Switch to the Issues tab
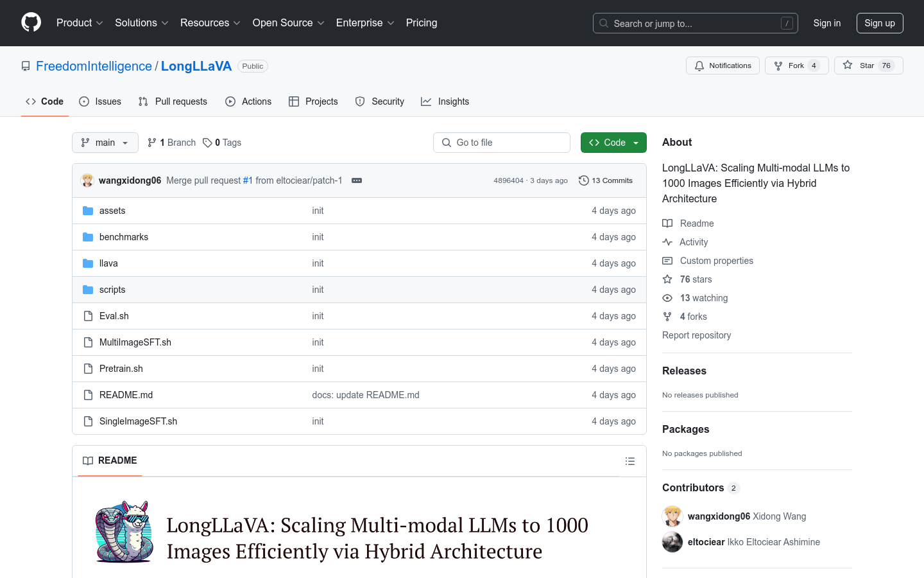Image resolution: width=924 pixels, height=578 pixels. 100,101
